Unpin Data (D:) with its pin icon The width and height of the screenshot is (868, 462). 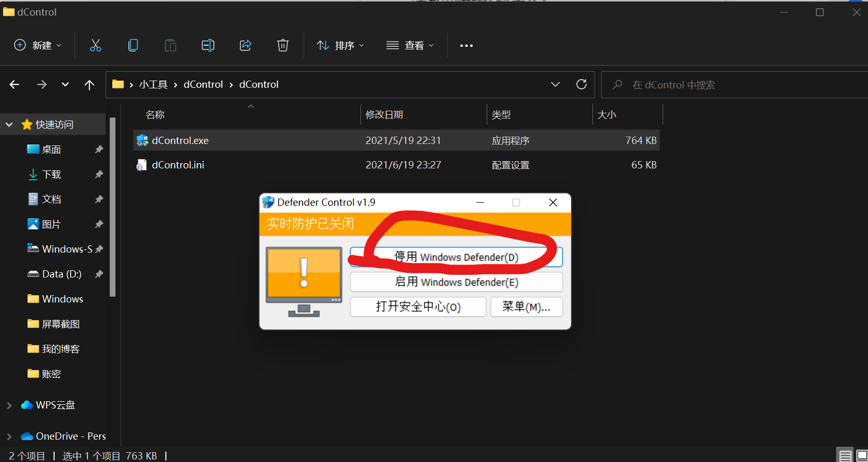(x=99, y=274)
